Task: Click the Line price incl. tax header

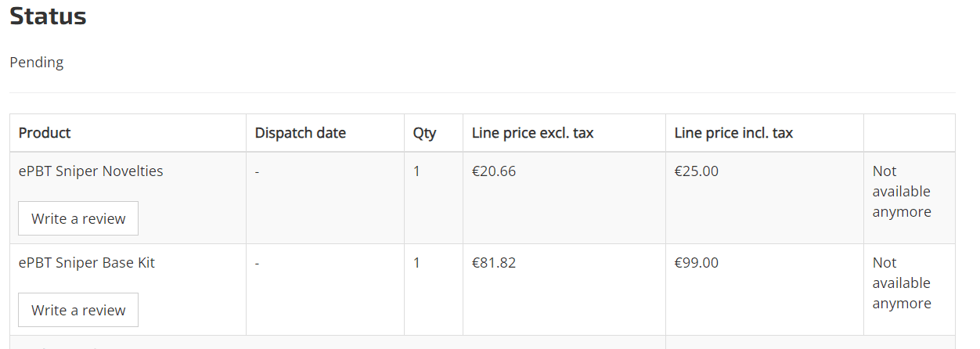Action: click(733, 132)
